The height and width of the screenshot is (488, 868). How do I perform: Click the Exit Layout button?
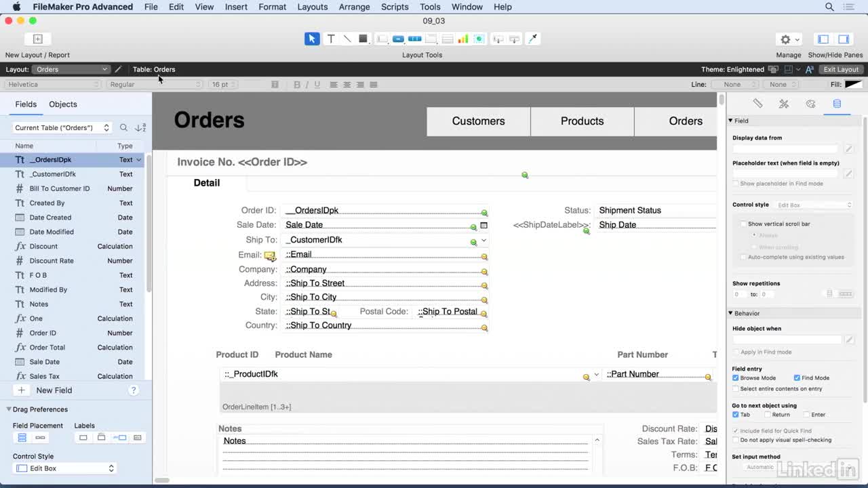841,69
